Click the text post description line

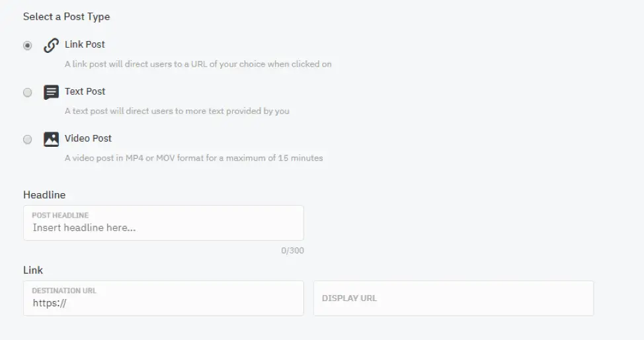pyautogui.click(x=177, y=111)
